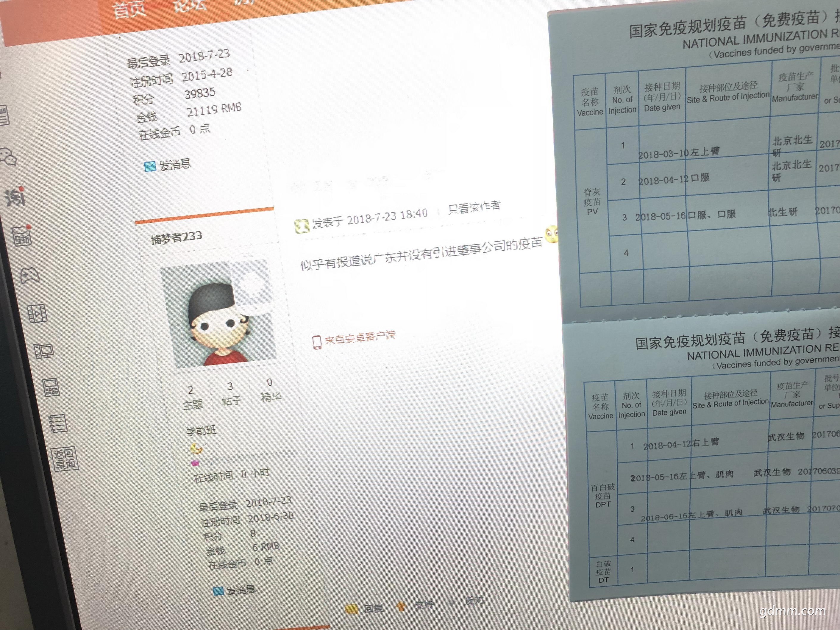The image size is (840, 630).
Task: Click the computer monitor sidebar icon
Action: (x=44, y=351)
